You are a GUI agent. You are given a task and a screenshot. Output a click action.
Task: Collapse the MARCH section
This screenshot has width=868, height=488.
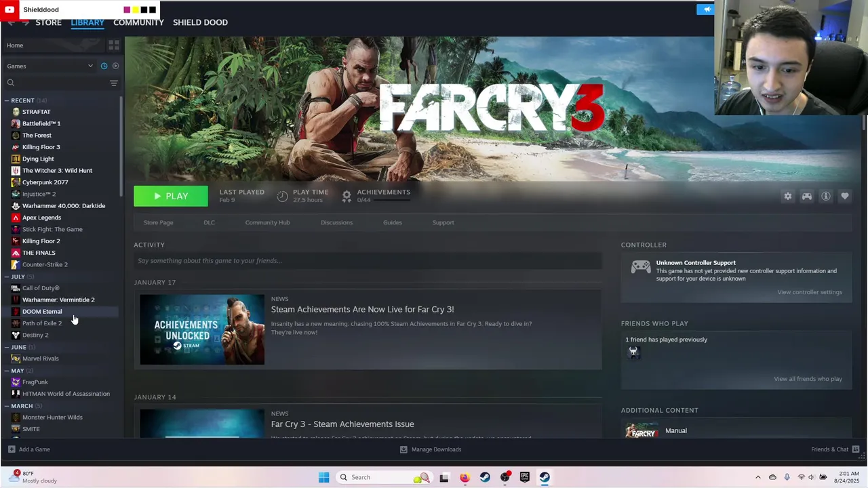[7, 406]
